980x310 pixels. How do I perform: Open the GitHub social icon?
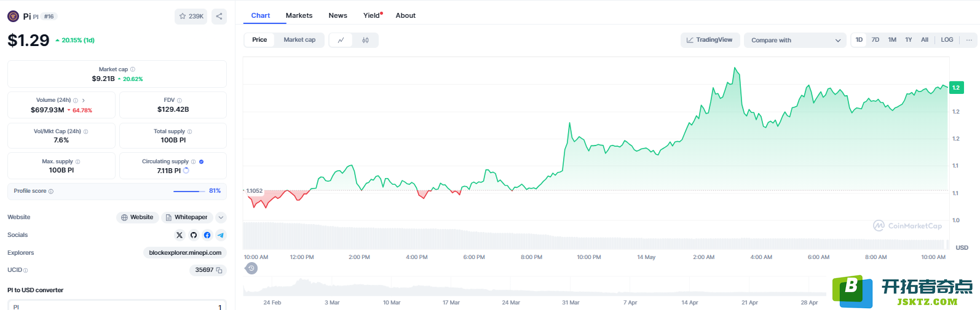[194, 235]
